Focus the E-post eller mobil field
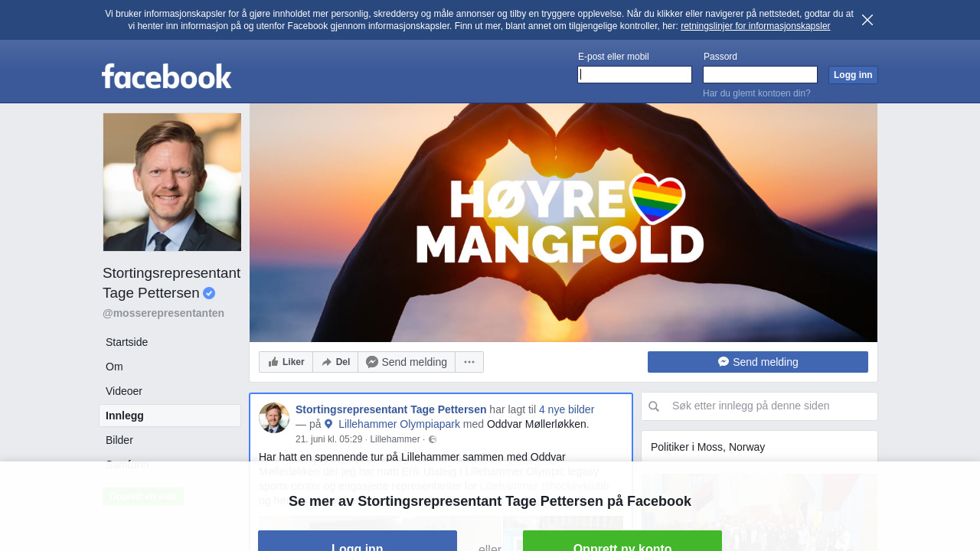The image size is (980, 551). [x=635, y=74]
